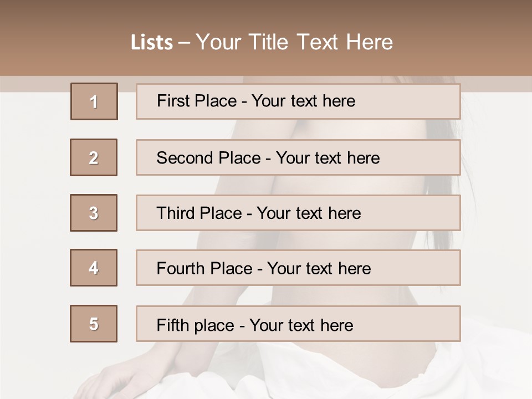Click the slide title text

point(262,42)
